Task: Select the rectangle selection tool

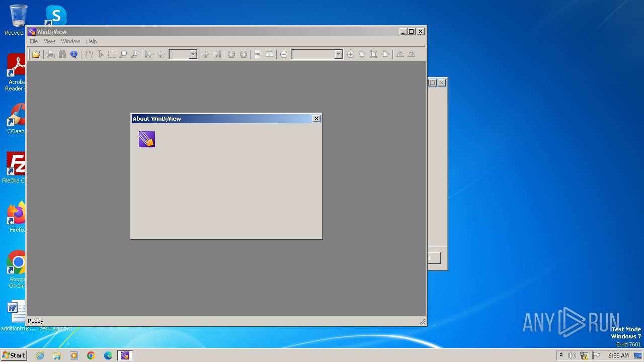Action: (112, 54)
